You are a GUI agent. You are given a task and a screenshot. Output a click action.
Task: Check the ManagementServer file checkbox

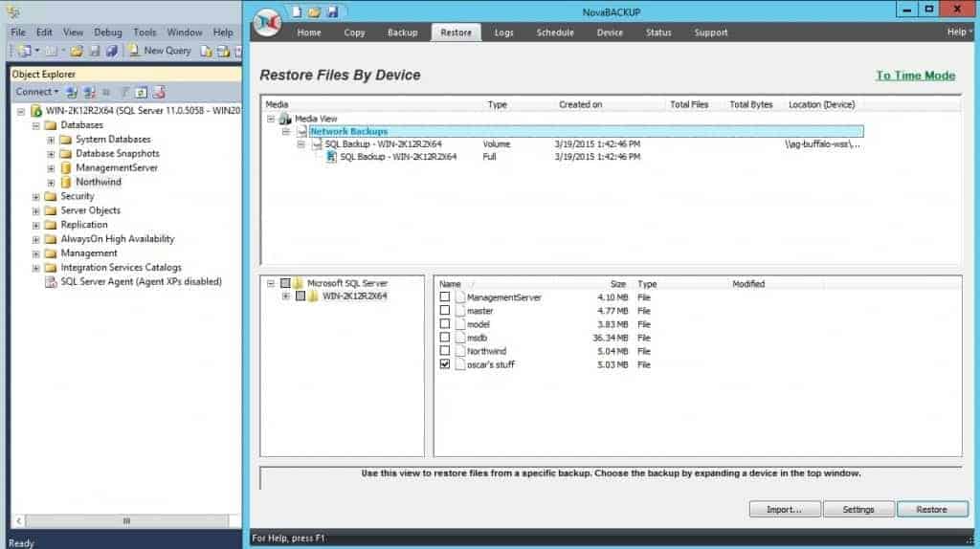click(x=444, y=296)
